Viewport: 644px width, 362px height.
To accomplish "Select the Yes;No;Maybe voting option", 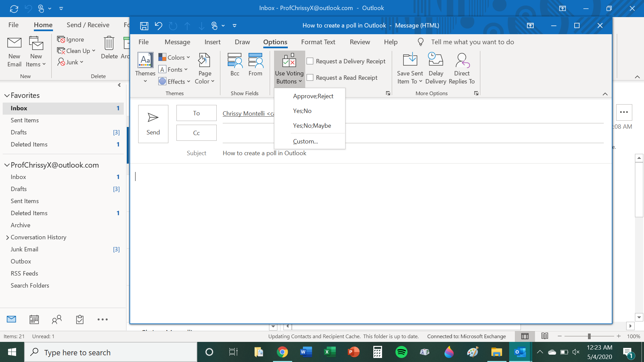I will (312, 125).
